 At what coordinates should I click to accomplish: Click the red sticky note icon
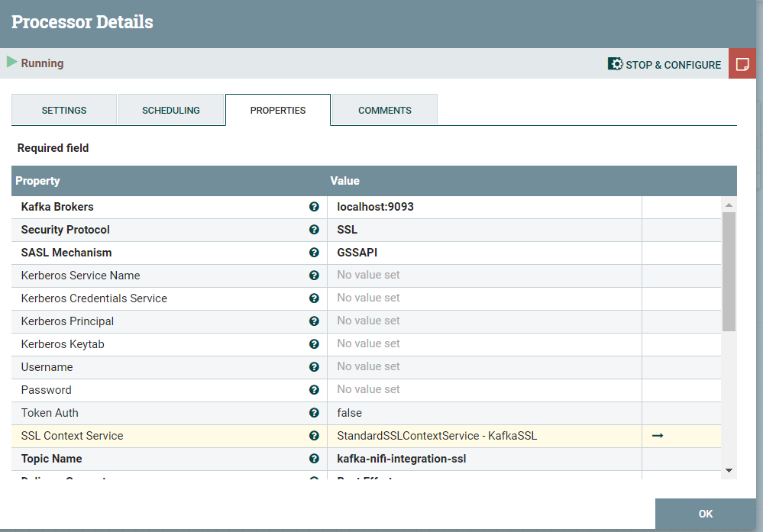tap(742, 63)
